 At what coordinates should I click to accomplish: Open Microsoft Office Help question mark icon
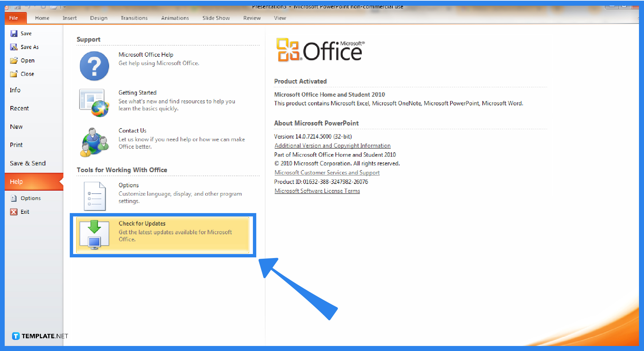click(x=94, y=66)
